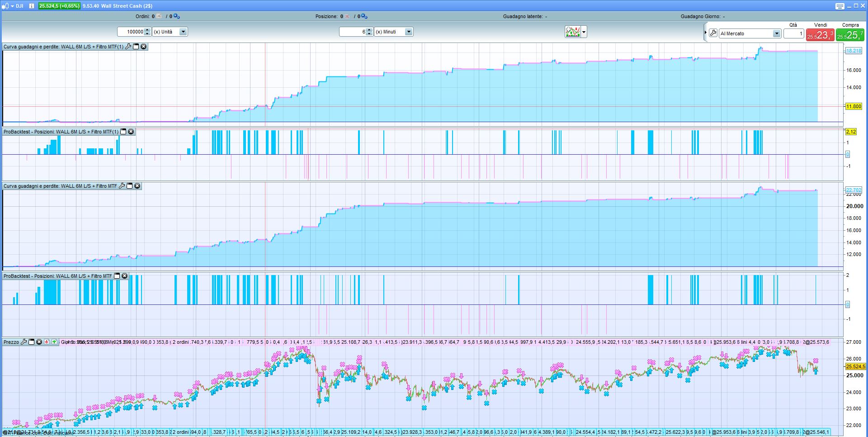868x437 pixels.
Task: Close the bottom ProBacktest Posizioni MTF panel
Action: [x=125, y=276]
